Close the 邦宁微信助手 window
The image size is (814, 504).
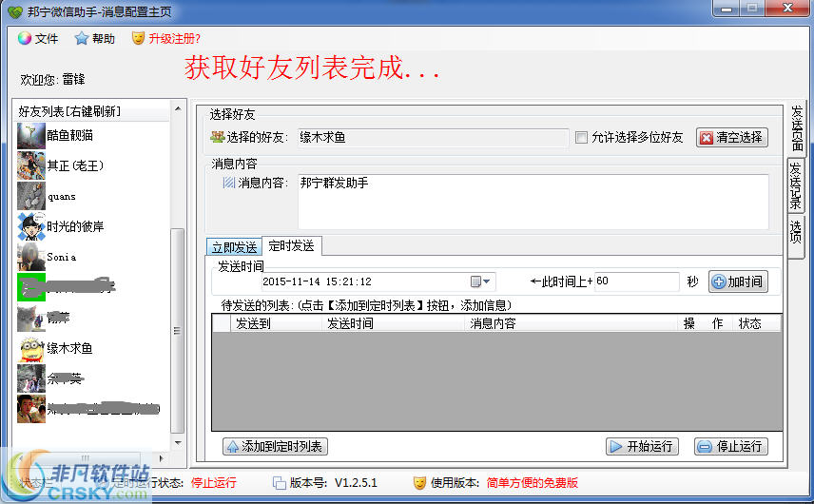point(788,9)
